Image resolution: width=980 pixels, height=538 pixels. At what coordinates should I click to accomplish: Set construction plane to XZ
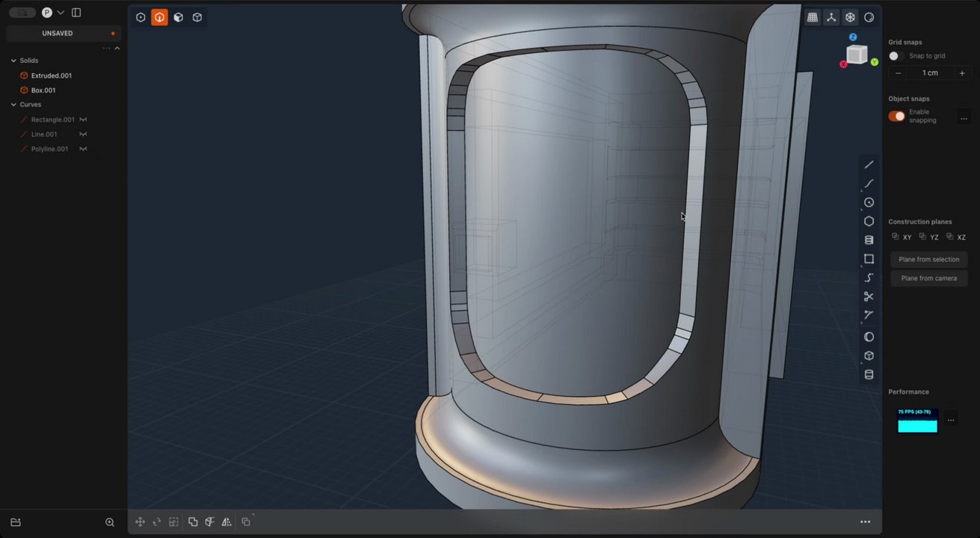(956, 237)
